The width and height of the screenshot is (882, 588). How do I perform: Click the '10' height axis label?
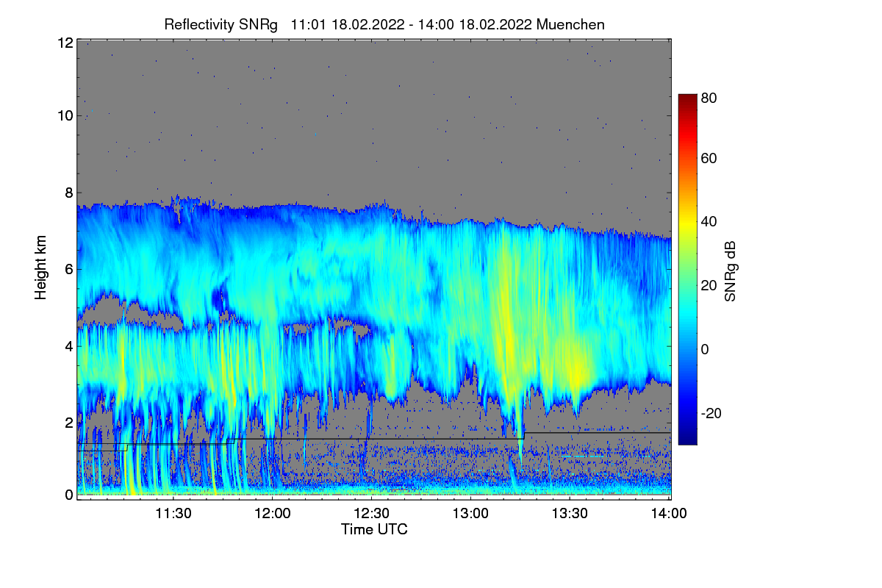64,115
